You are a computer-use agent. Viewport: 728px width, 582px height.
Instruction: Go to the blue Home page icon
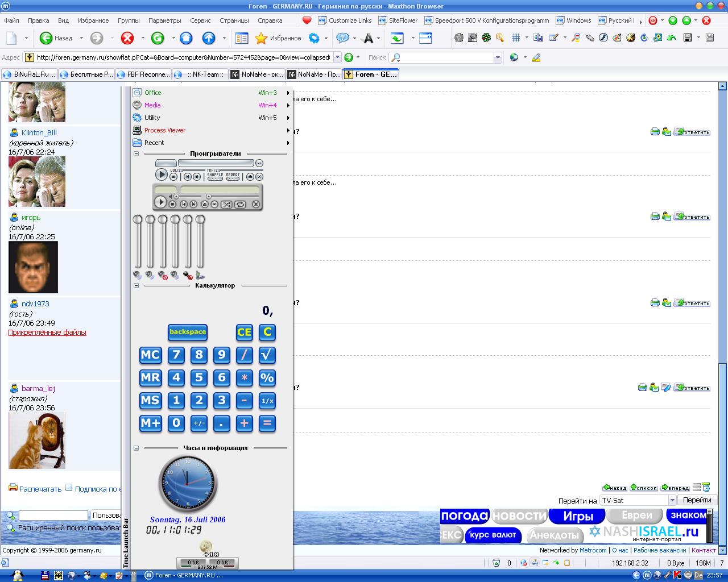(186, 38)
